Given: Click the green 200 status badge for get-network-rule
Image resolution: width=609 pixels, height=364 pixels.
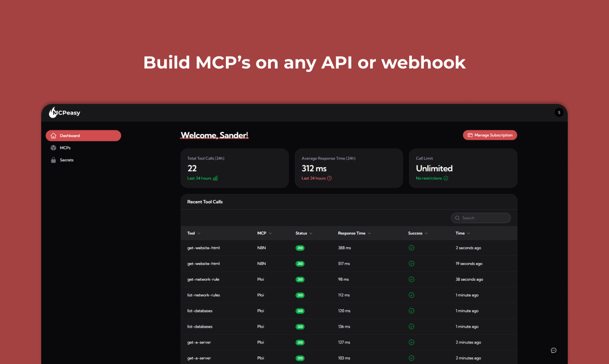Looking at the screenshot, I should pos(300,279).
